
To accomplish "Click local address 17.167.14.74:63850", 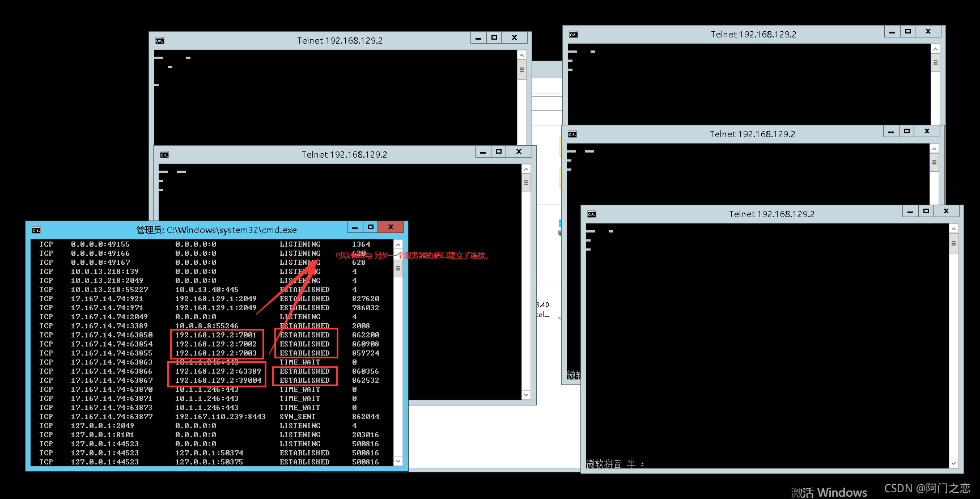I will point(112,335).
